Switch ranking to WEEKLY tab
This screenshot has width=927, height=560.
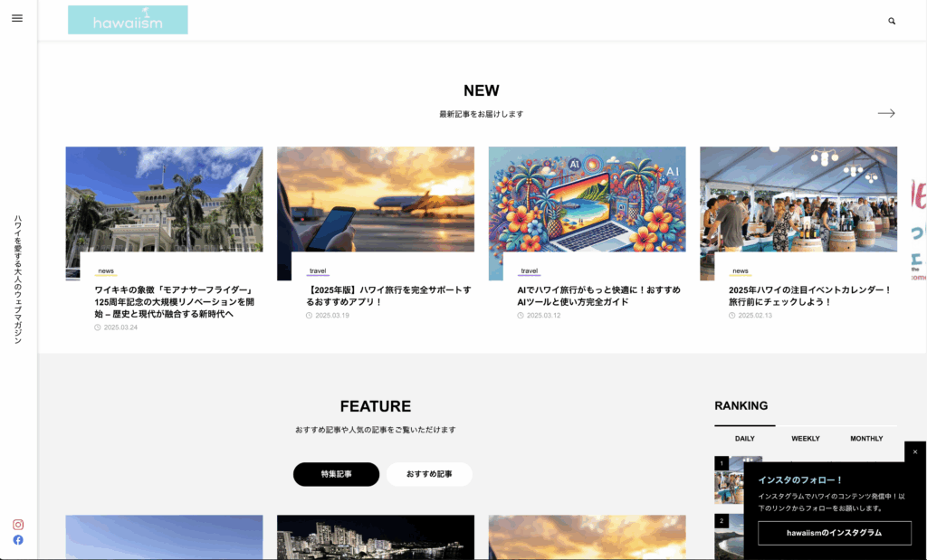click(x=805, y=439)
